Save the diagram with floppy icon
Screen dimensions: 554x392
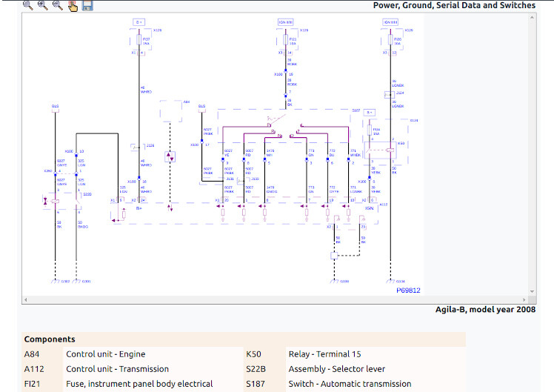pyautogui.click(x=87, y=5)
